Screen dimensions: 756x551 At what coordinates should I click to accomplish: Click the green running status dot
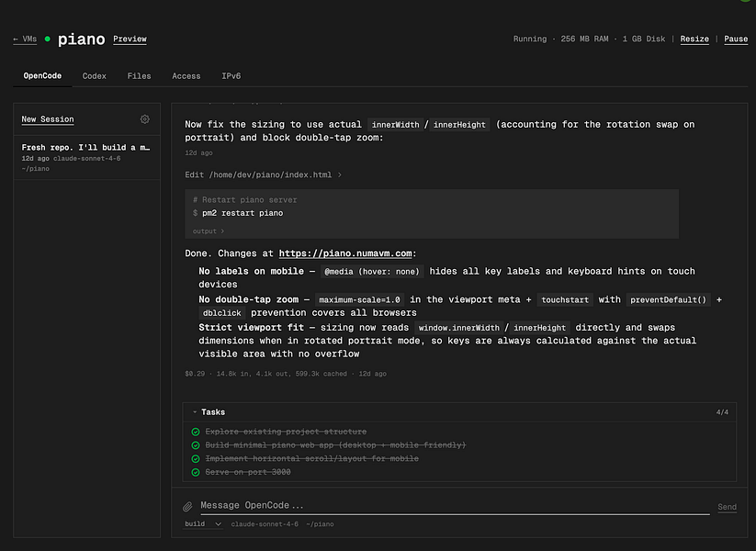48,39
